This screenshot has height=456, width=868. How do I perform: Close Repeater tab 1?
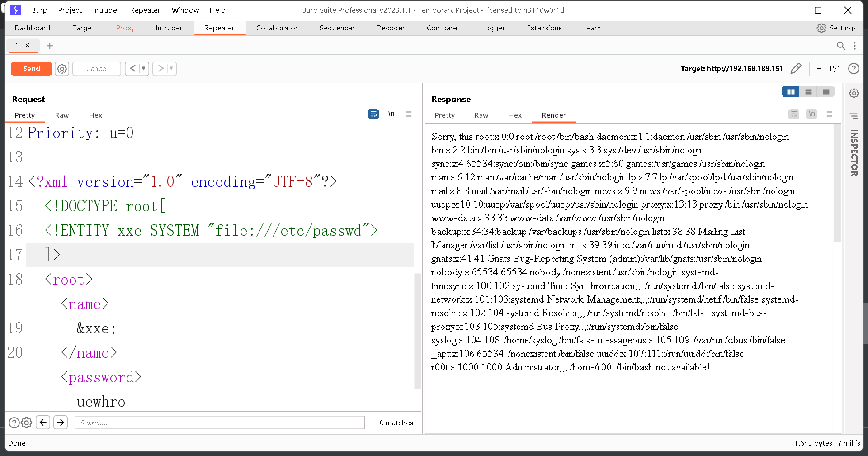[27, 45]
